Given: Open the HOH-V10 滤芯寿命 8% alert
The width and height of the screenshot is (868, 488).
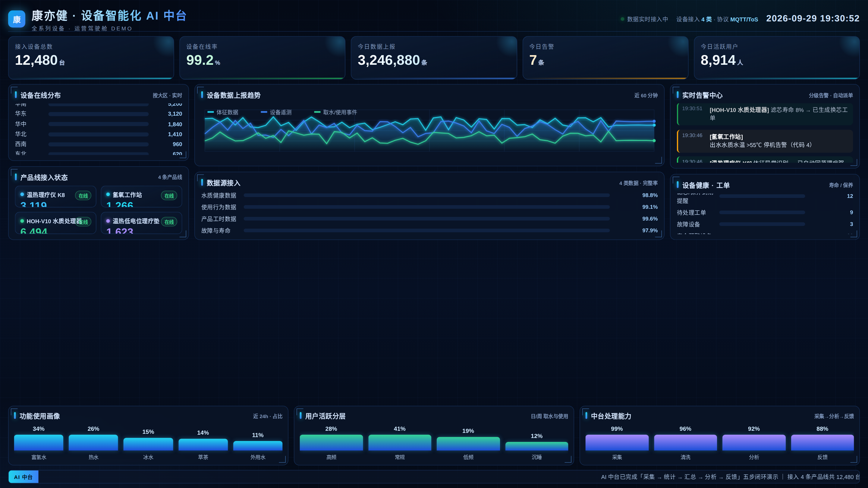Looking at the screenshot, I should pos(765,114).
